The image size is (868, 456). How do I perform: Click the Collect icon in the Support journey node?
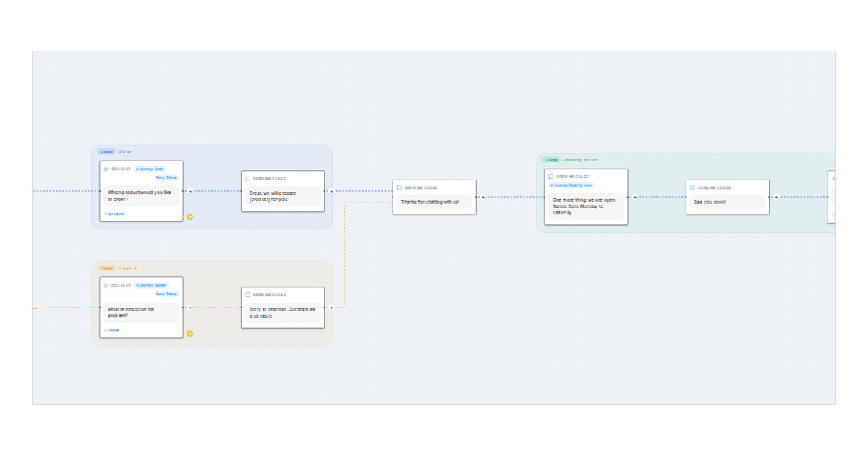(x=106, y=286)
